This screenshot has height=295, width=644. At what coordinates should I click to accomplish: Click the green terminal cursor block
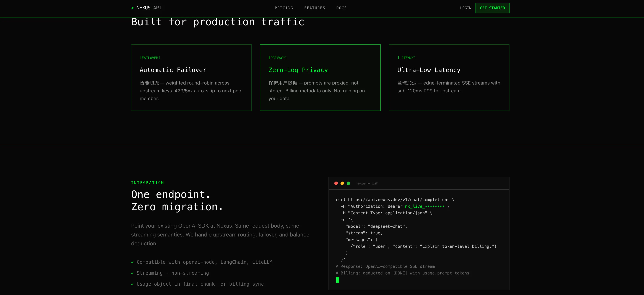click(x=337, y=280)
